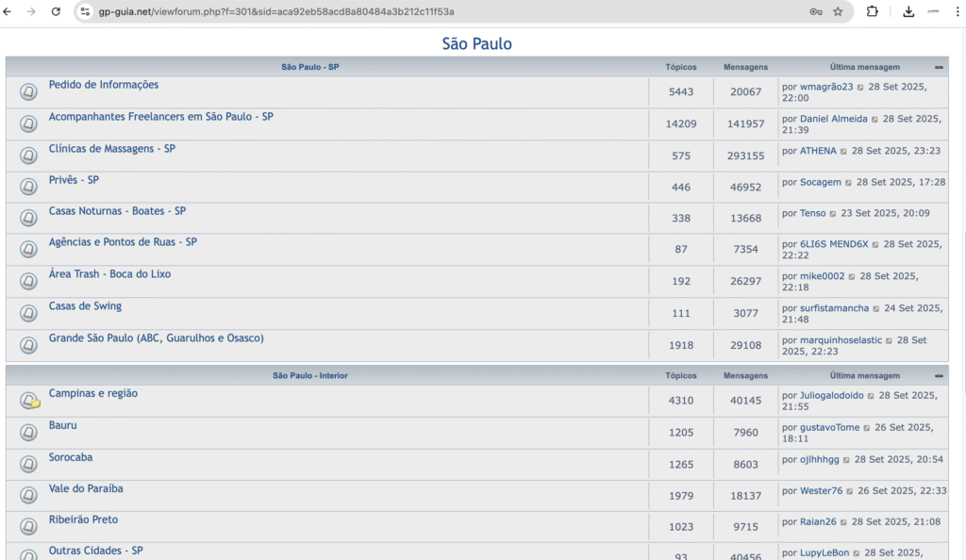Screen dimensions: 966x560
Task: Collapse the São Paulo - Interior category
Action: (939, 376)
